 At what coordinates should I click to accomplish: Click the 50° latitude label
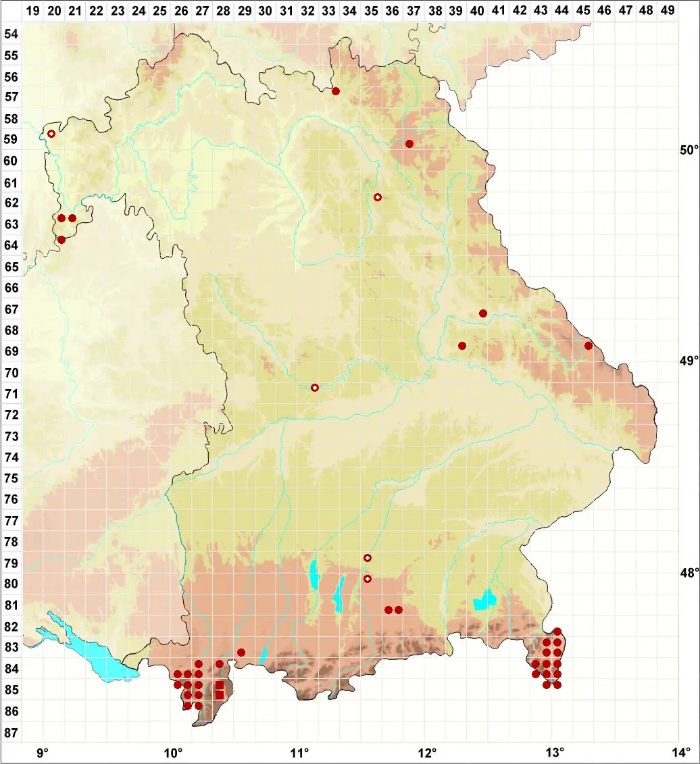(x=689, y=150)
